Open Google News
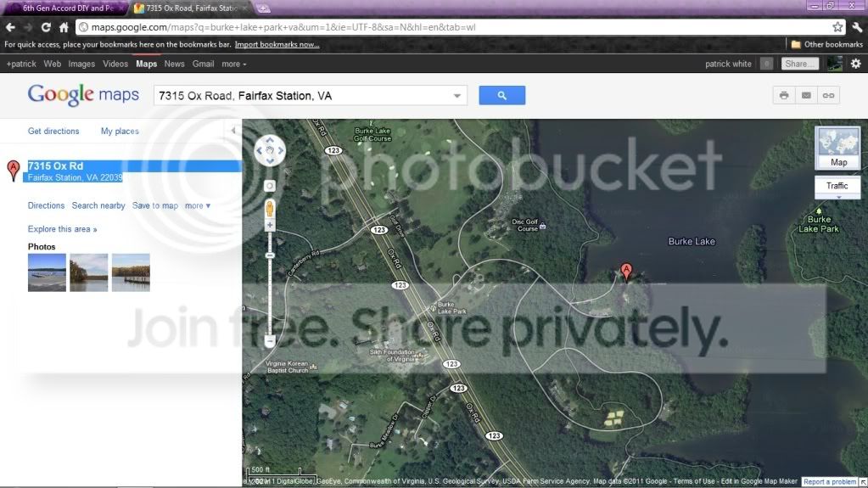868x488 pixels. click(174, 64)
